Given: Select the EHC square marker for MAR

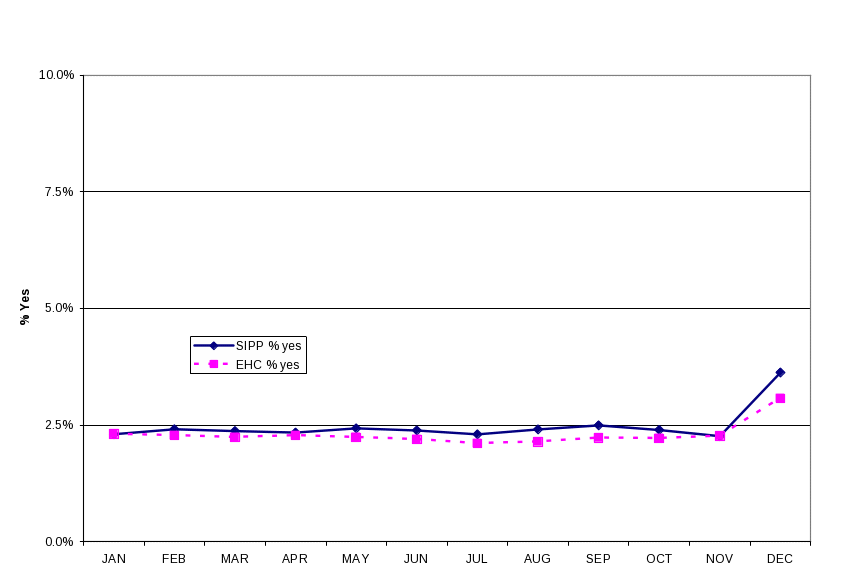Looking at the screenshot, I should (235, 437).
